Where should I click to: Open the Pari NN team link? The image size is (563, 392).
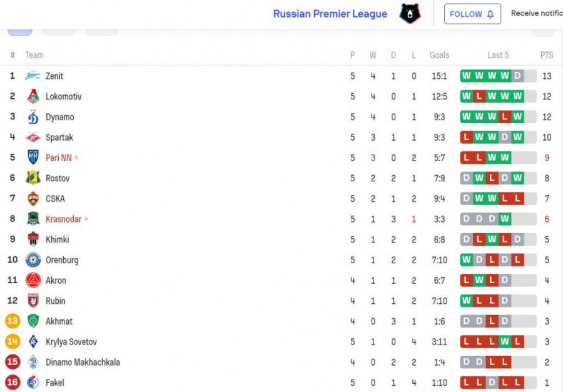tap(58, 158)
